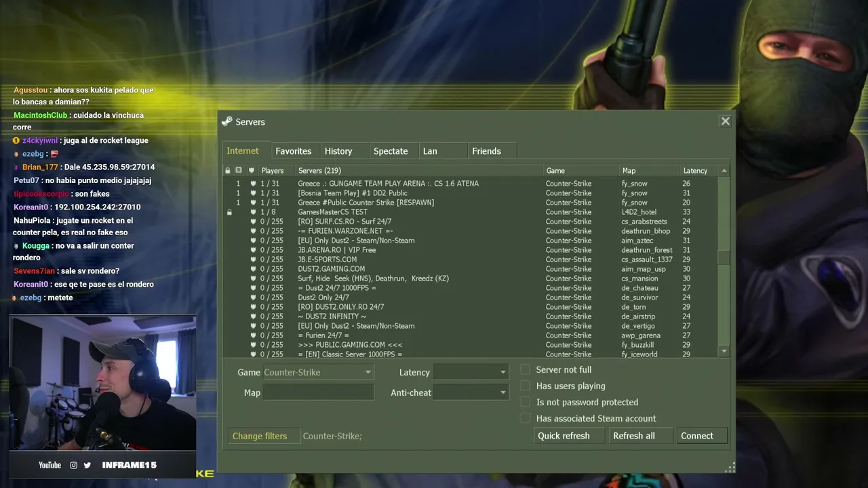Close the Servers window
Image resolution: width=868 pixels, height=488 pixels.
point(726,121)
